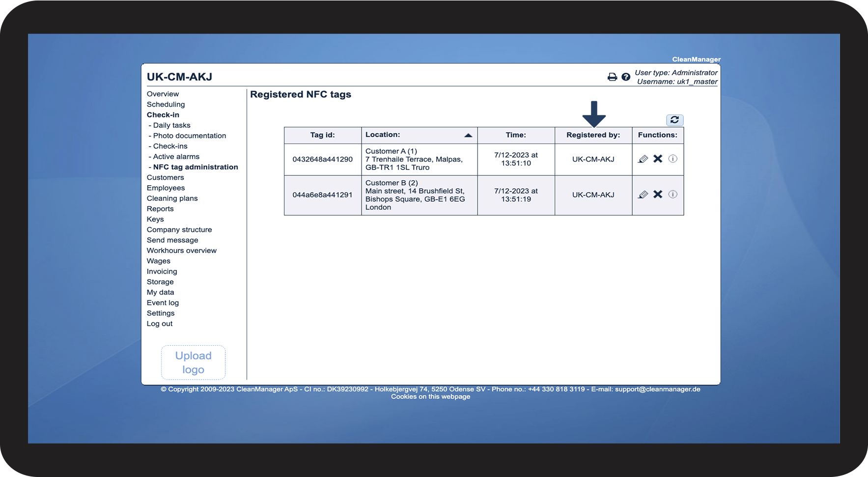
Task: Show info for Customer B tag
Action: tap(673, 195)
